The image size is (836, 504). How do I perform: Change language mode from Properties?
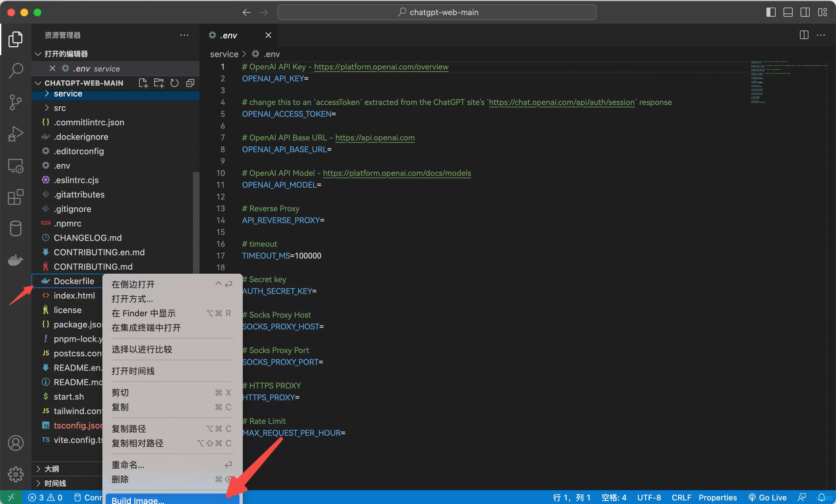coord(718,497)
